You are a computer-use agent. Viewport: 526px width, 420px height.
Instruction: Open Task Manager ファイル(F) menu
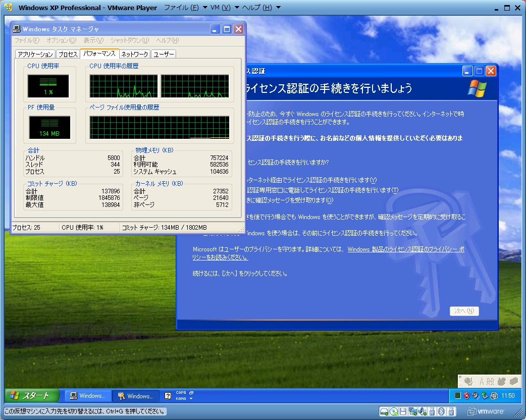point(27,40)
